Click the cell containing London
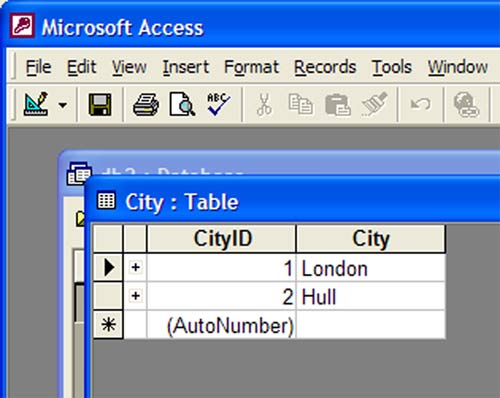The height and width of the screenshot is (398, 500). (371, 268)
